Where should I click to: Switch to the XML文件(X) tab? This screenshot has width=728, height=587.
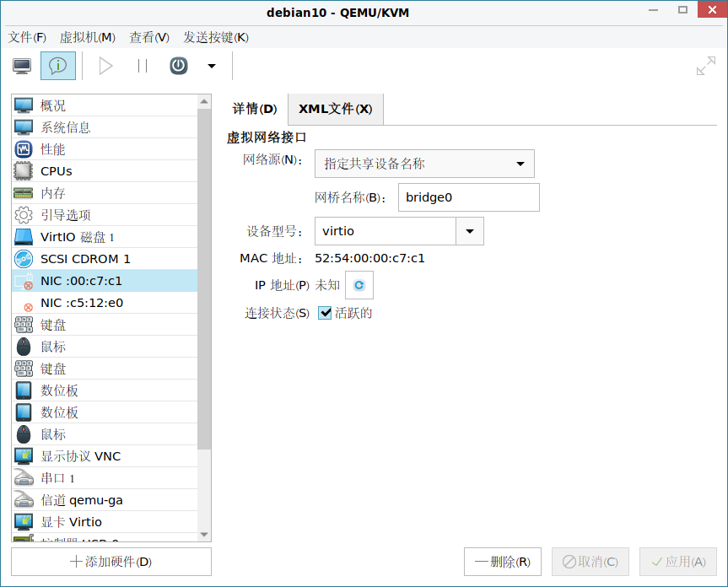(335, 109)
